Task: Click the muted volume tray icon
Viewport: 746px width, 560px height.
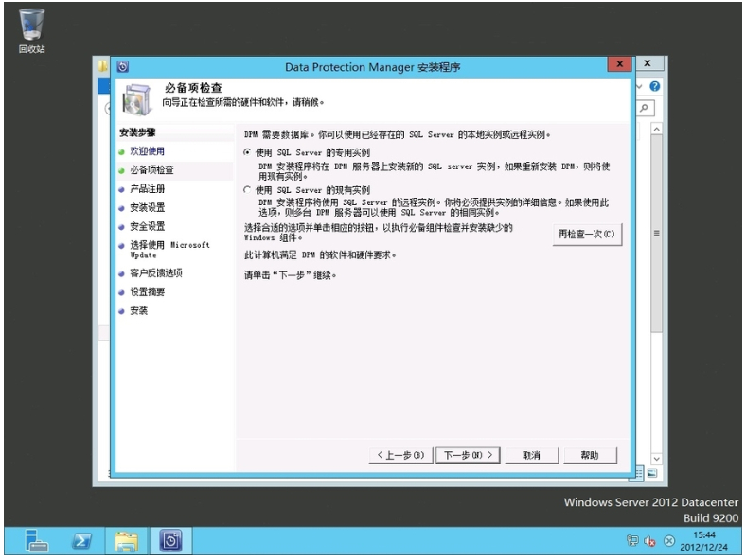Action: click(x=649, y=541)
